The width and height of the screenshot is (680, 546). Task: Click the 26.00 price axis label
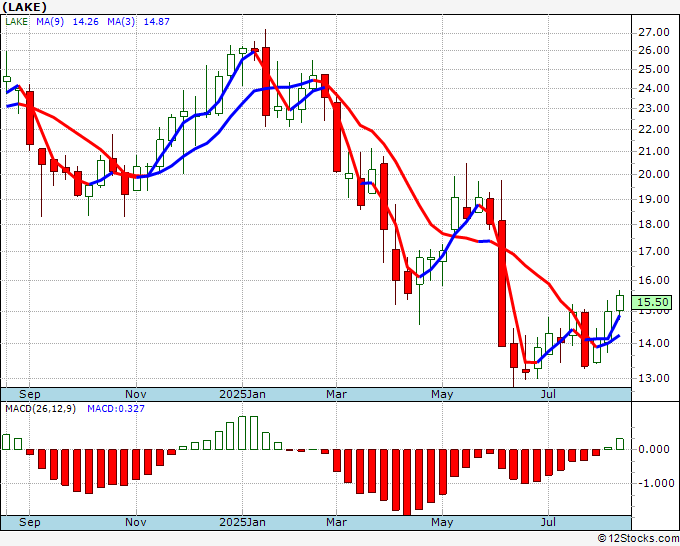click(654, 50)
